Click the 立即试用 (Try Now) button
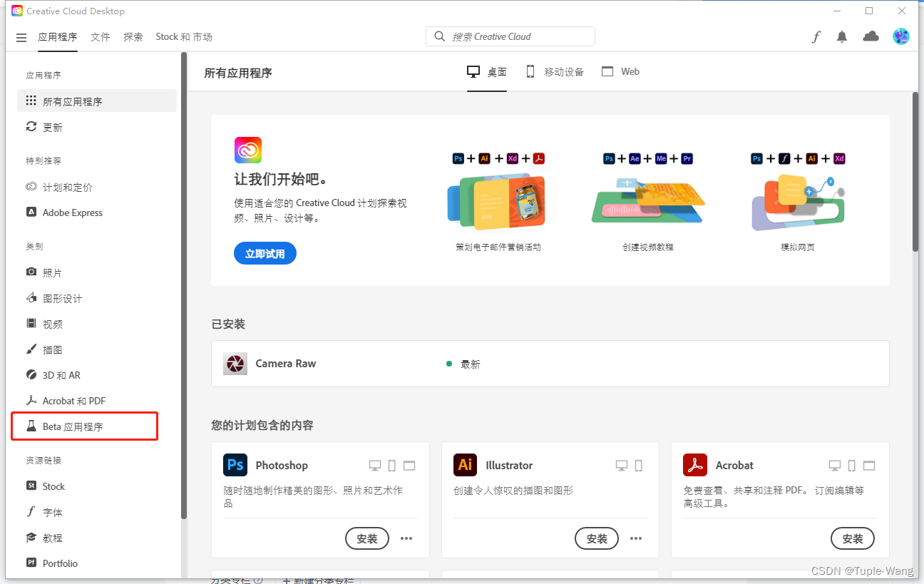This screenshot has height=584, width=924. (265, 253)
